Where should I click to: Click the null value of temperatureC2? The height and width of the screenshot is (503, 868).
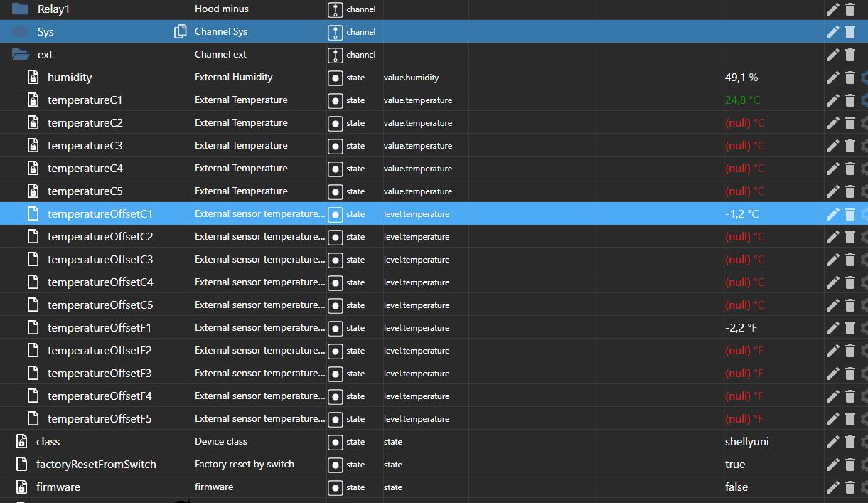coord(745,122)
